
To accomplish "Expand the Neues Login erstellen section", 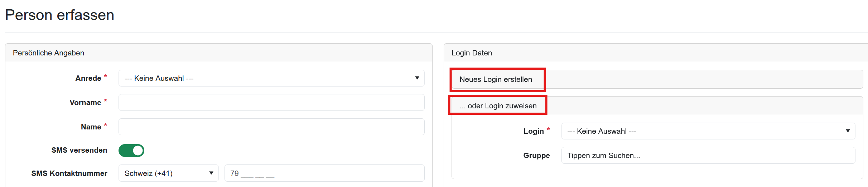I will [496, 79].
